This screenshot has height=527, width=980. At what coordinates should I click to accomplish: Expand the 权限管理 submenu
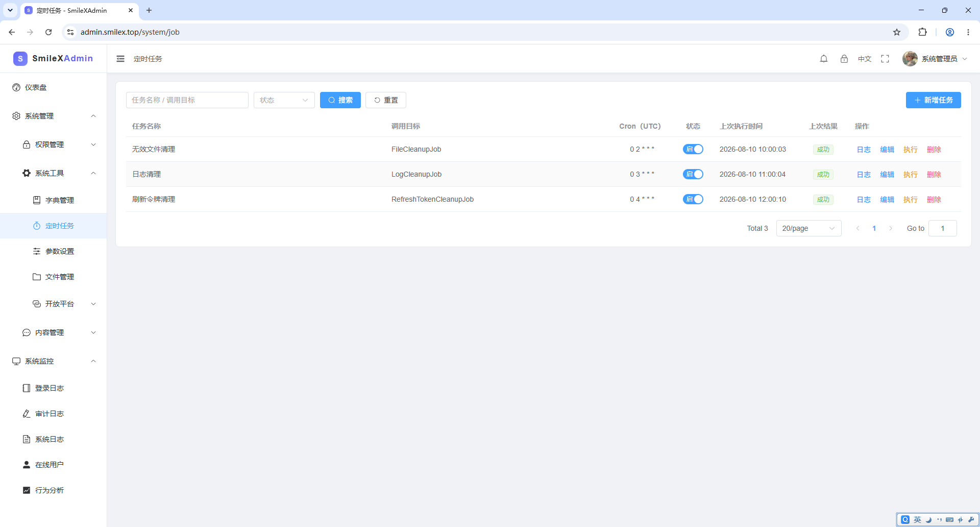(x=54, y=145)
